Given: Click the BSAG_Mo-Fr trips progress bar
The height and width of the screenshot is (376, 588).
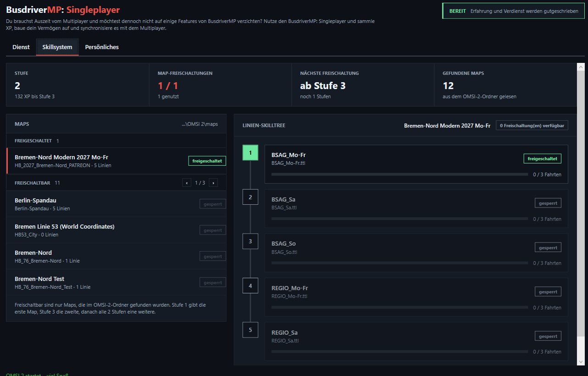Looking at the screenshot, I should point(400,174).
